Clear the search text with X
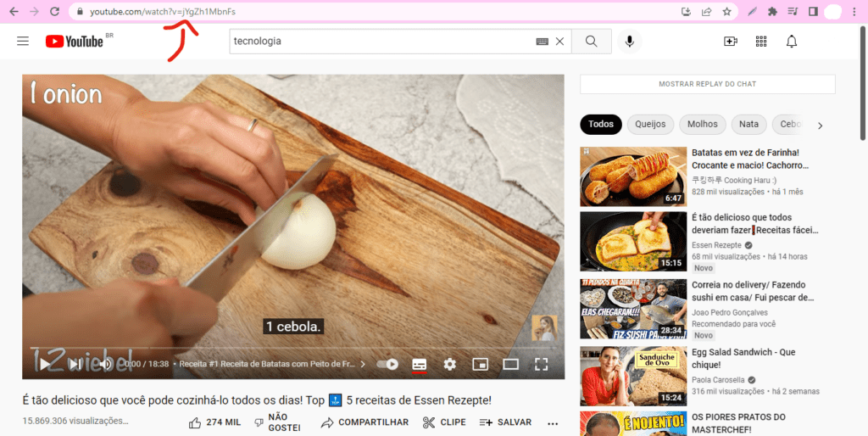 click(x=559, y=41)
